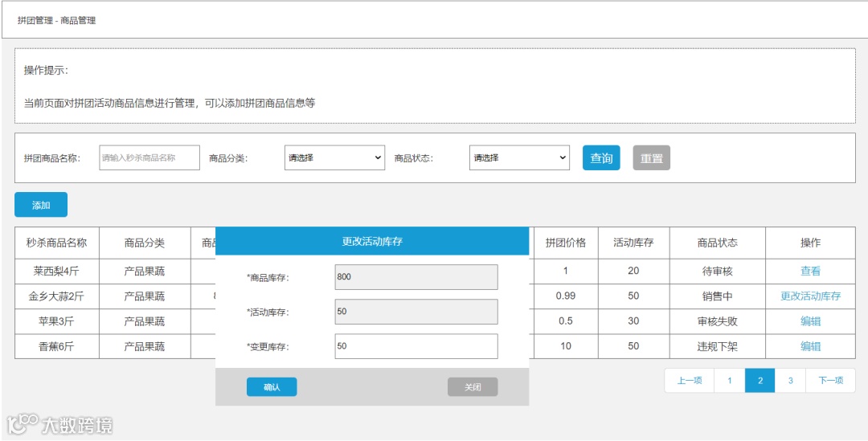The image size is (868, 441).
Task: Click the 添加 button
Action: [41, 205]
